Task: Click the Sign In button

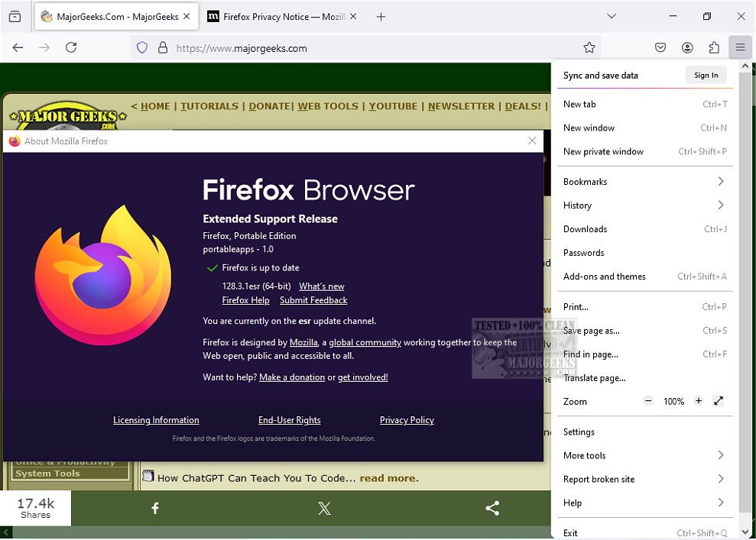Action: pos(705,75)
